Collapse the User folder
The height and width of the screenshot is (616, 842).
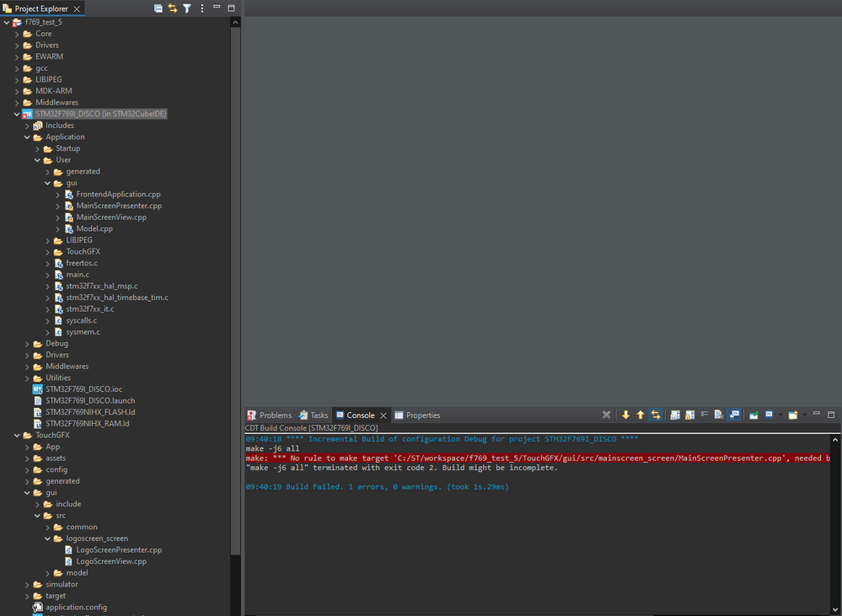point(38,160)
